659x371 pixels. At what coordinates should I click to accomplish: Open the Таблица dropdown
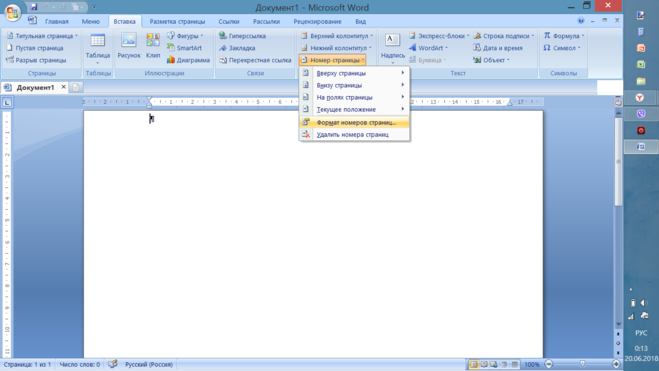point(98,48)
